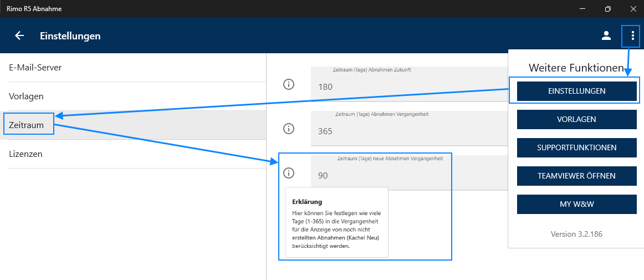Open the user profile icon
Viewport: 644px width, 280px height.
point(606,36)
